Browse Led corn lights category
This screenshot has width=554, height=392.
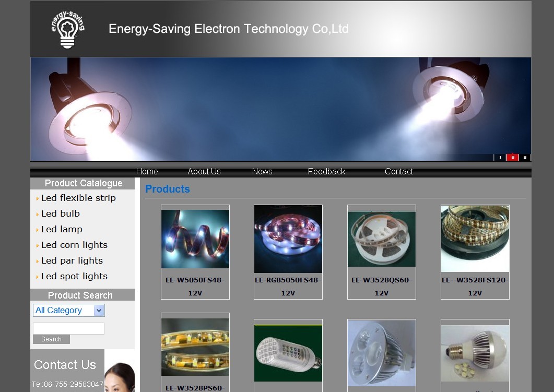[x=74, y=245]
